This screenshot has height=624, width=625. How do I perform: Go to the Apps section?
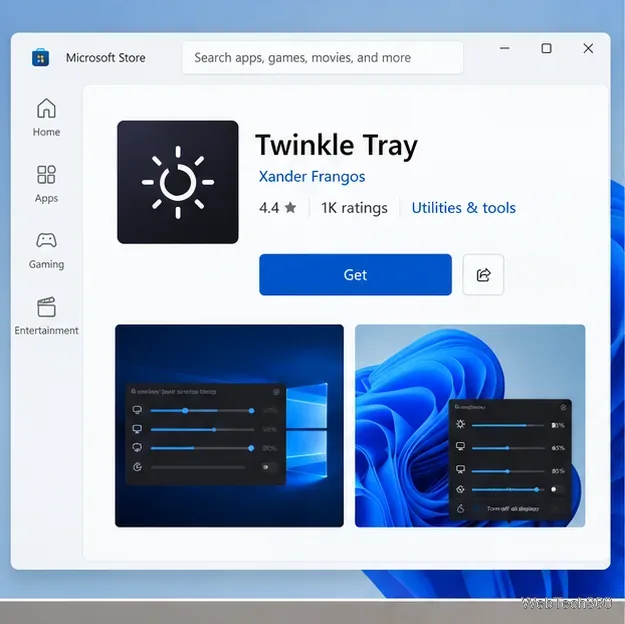[x=46, y=184]
